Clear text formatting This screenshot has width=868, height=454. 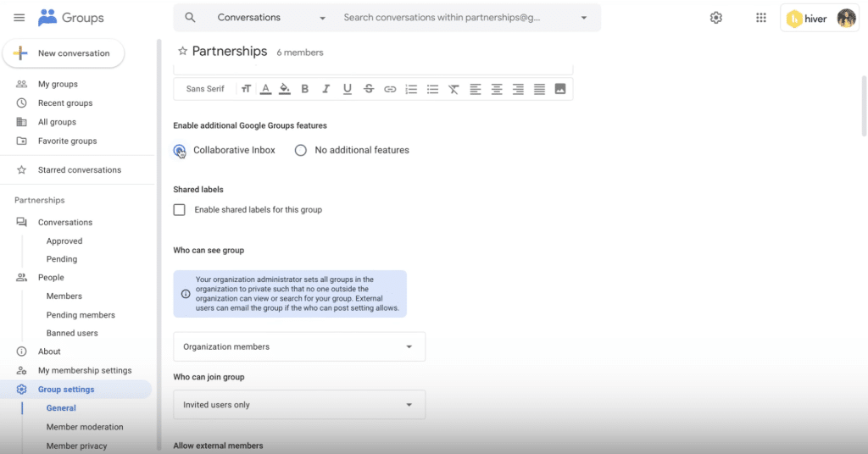pyautogui.click(x=453, y=89)
